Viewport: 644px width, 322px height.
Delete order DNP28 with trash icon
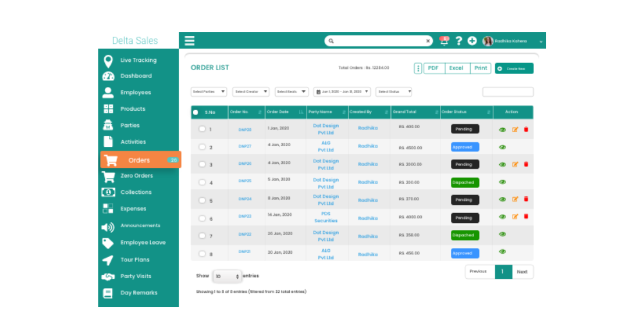[526, 129]
